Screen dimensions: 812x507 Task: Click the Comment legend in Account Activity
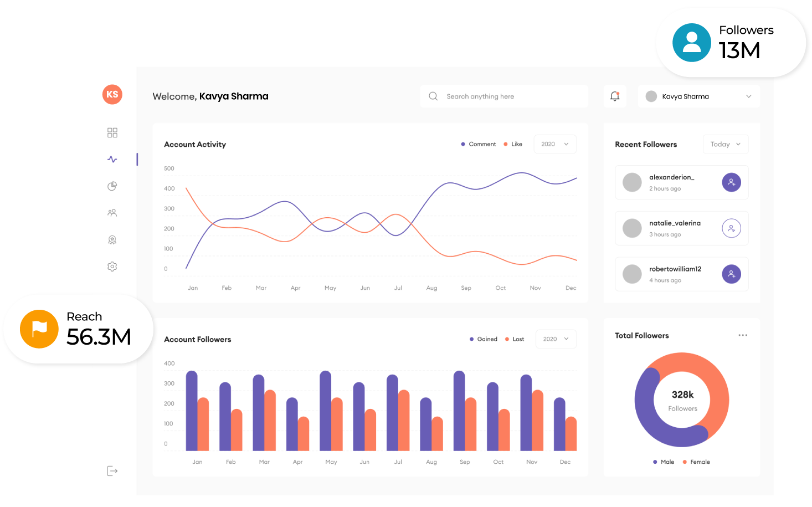pos(479,144)
